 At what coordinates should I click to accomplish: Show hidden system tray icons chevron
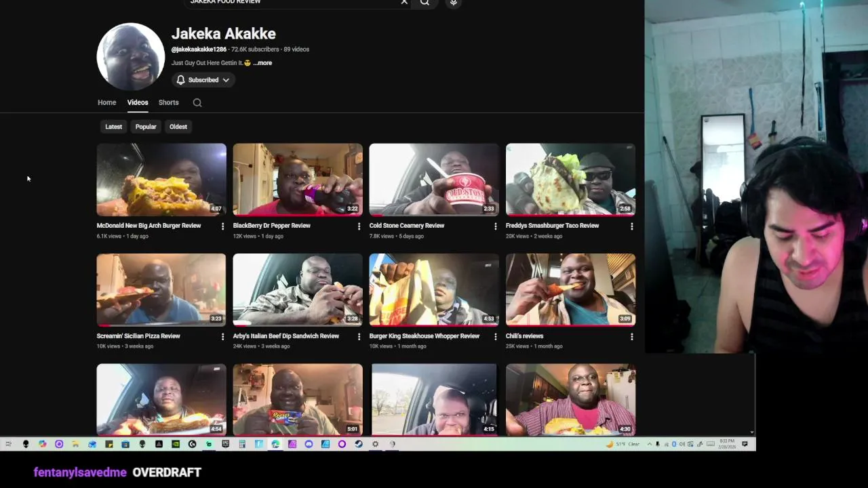pyautogui.click(x=650, y=444)
